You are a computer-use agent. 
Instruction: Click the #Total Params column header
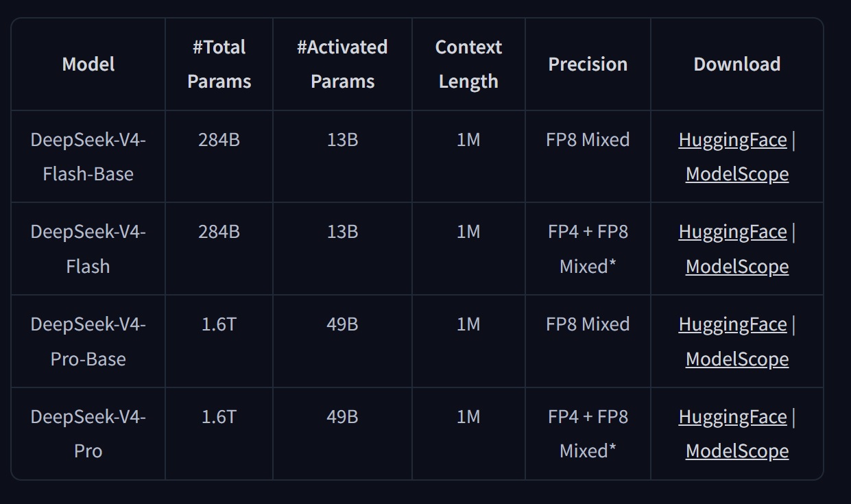(219, 64)
